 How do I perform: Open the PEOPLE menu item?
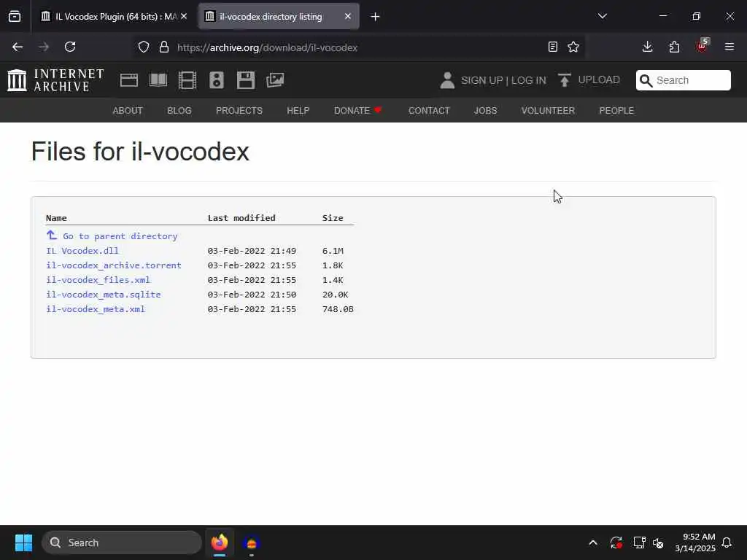[x=616, y=111]
